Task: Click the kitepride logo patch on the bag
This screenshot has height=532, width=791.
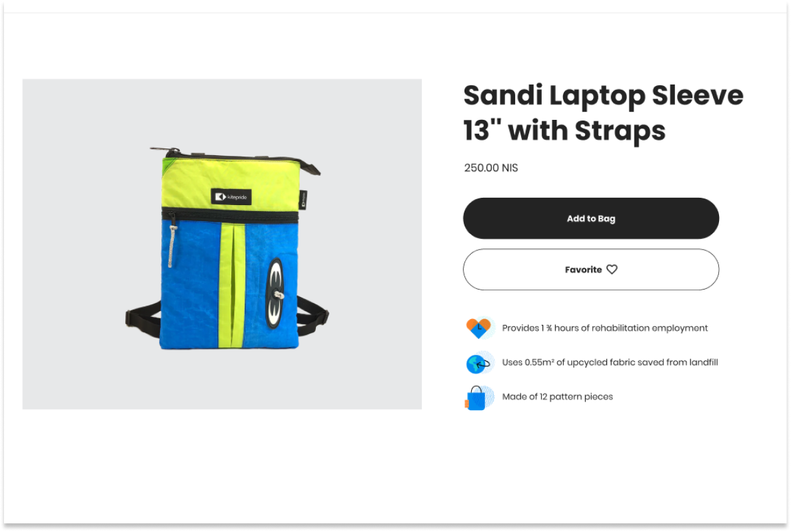Action: tap(231, 196)
